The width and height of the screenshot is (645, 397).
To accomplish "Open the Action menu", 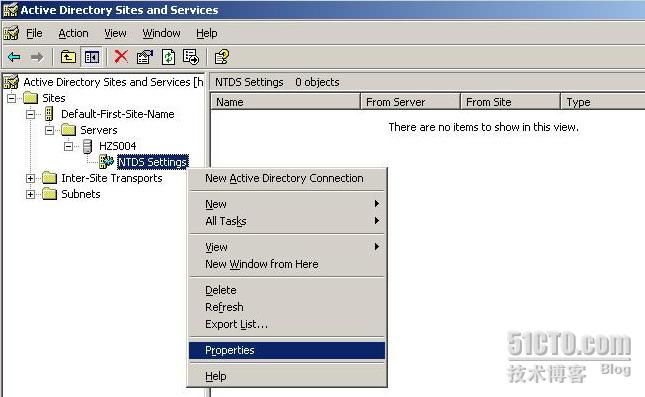I will click(x=73, y=33).
